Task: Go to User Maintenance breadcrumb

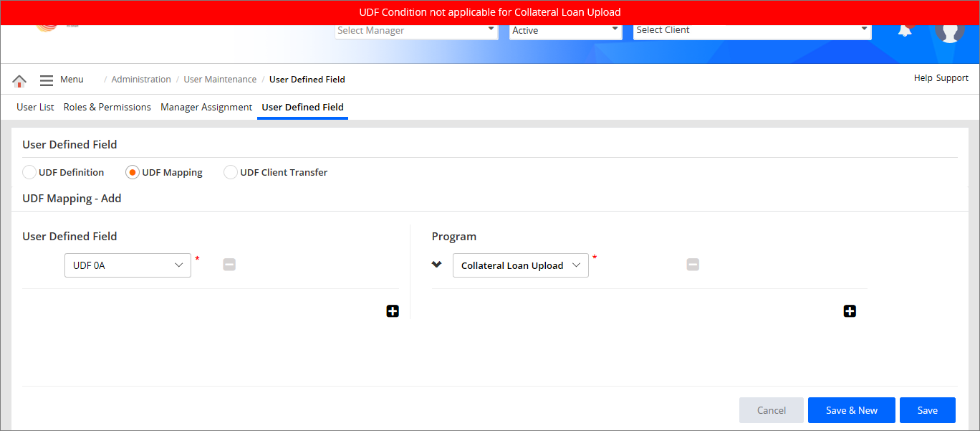Action: pos(220,80)
